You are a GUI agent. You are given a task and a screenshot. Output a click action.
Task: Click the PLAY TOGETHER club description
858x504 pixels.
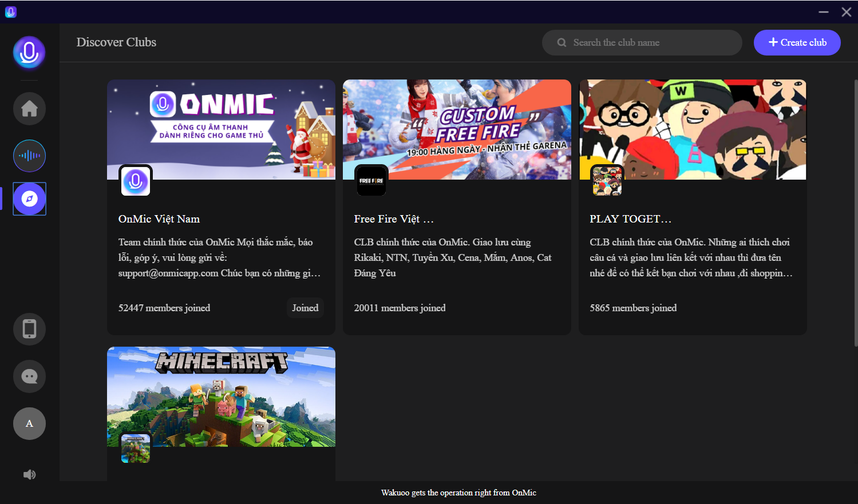point(691,257)
